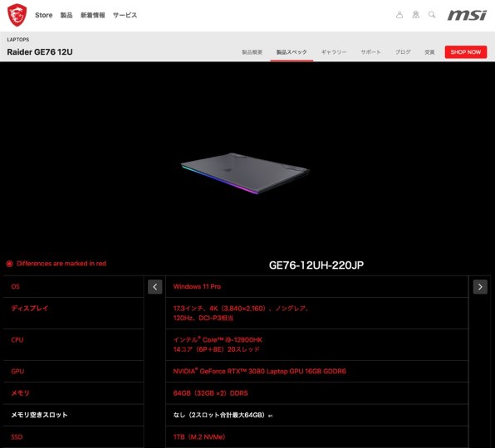Open the サポート tab
This screenshot has width=495, height=448.
coord(370,52)
